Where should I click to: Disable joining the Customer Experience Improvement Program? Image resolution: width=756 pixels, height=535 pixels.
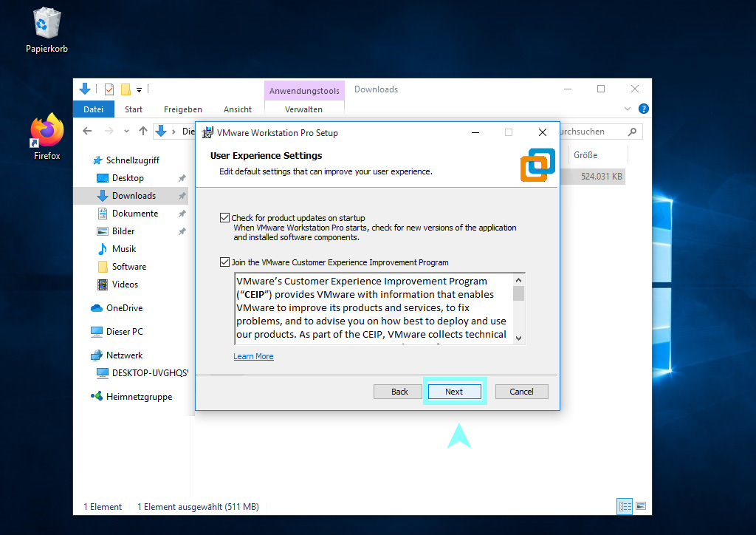(x=224, y=262)
